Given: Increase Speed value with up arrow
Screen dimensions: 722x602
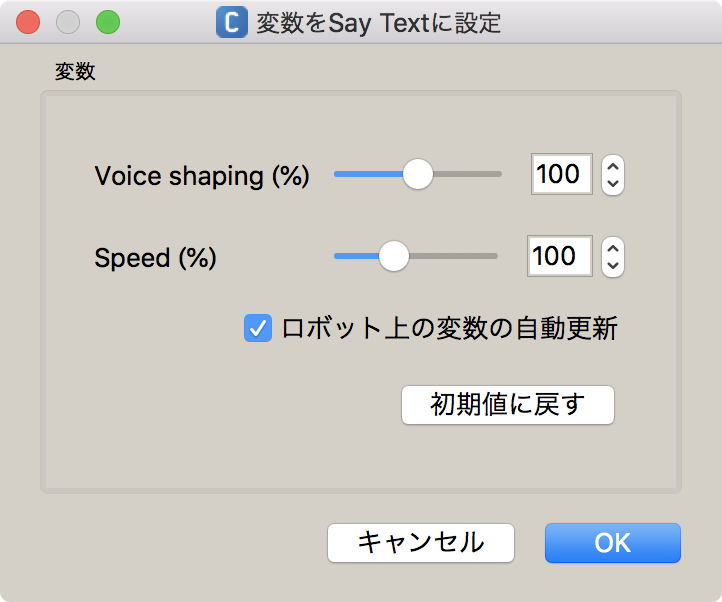Looking at the screenshot, I should 613,249.
